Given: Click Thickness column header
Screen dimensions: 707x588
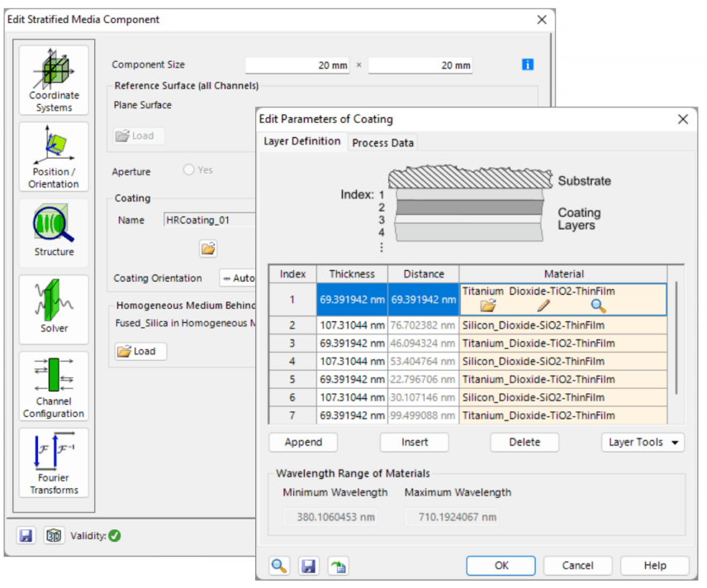Looking at the screenshot, I should (x=352, y=273).
